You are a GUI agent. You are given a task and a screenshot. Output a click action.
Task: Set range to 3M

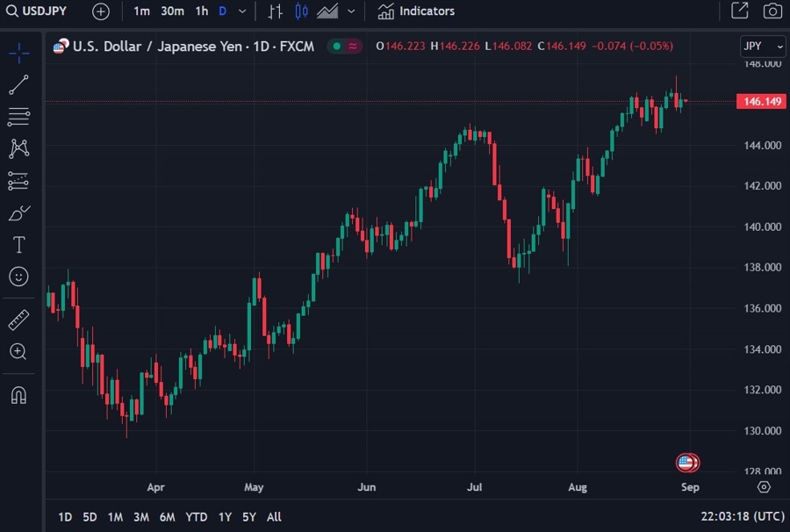click(141, 517)
